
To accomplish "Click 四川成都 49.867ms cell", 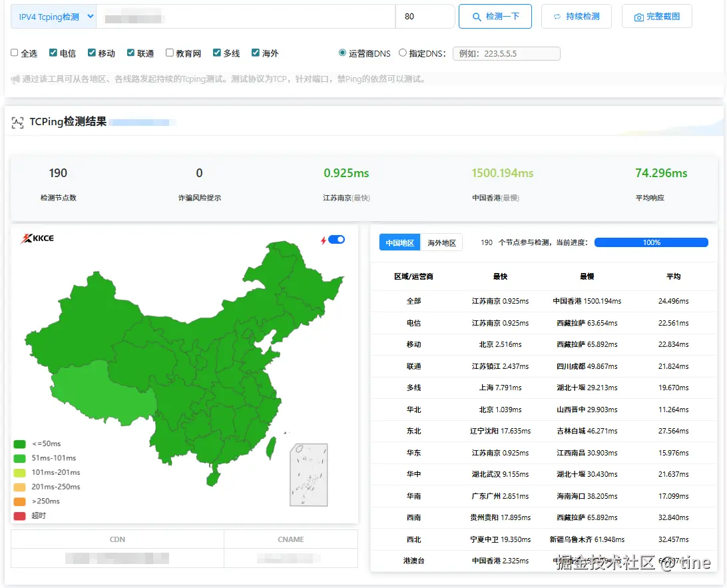I will tap(587, 366).
